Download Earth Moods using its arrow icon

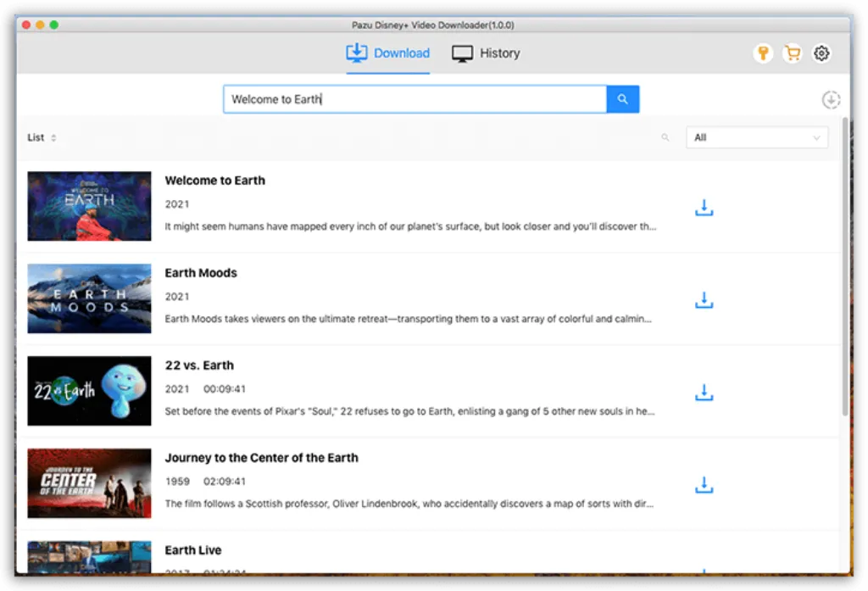[704, 300]
